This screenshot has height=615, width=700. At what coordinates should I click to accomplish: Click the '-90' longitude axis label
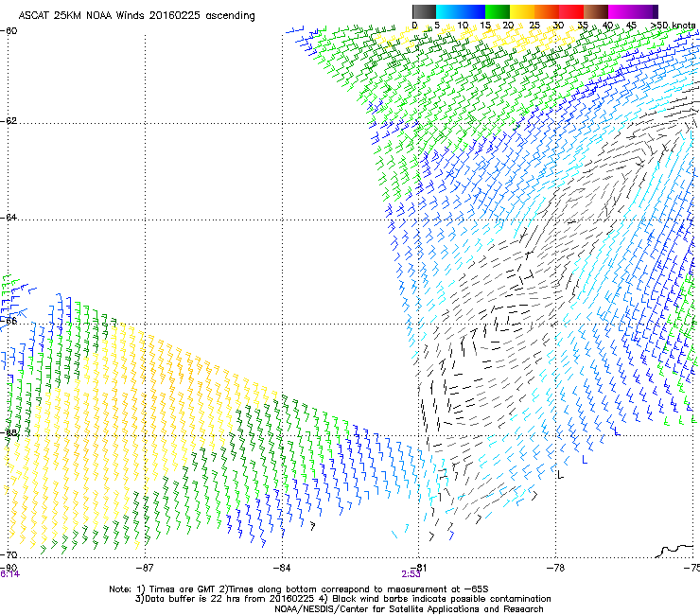point(9,568)
